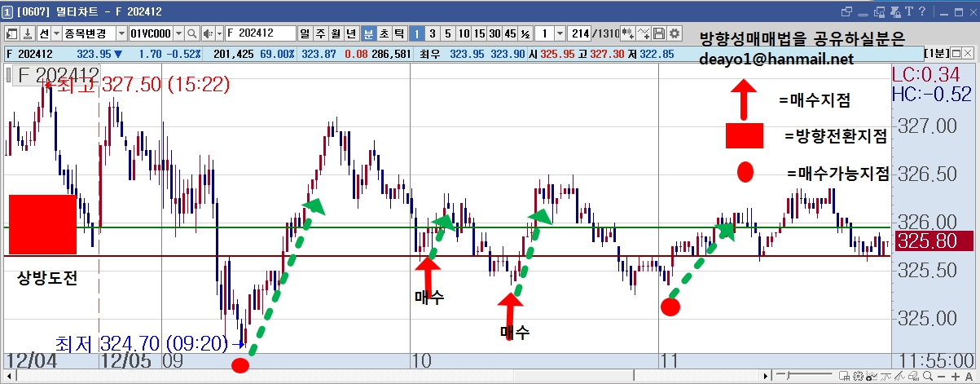The width and height of the screenshot is (980, 384).
Task: Maximize the chart pane with square icon
Action: [956, 53]
